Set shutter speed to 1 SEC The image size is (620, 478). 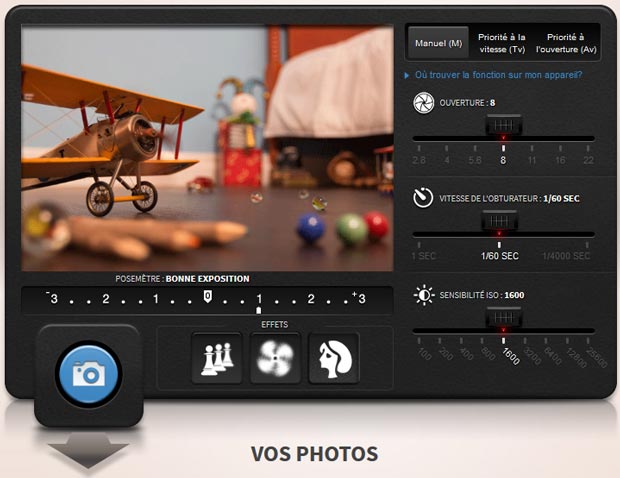[x=423, y=256]
